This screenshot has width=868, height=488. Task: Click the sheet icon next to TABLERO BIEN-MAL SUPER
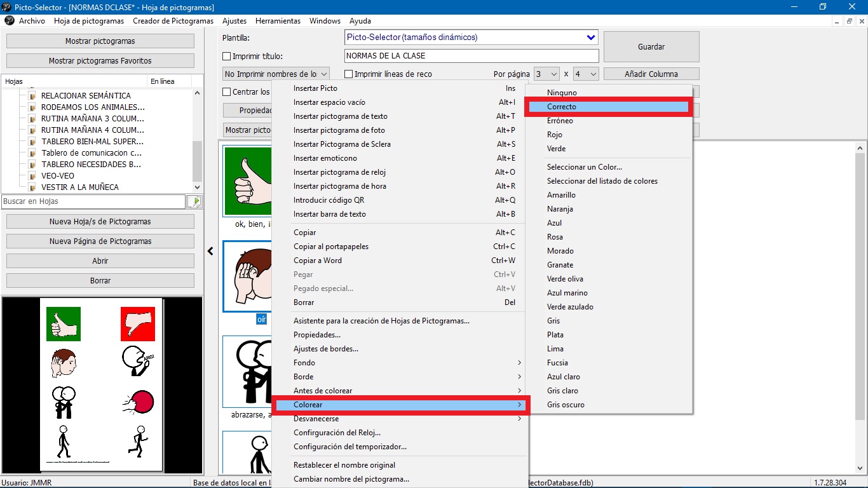point(31,141)
